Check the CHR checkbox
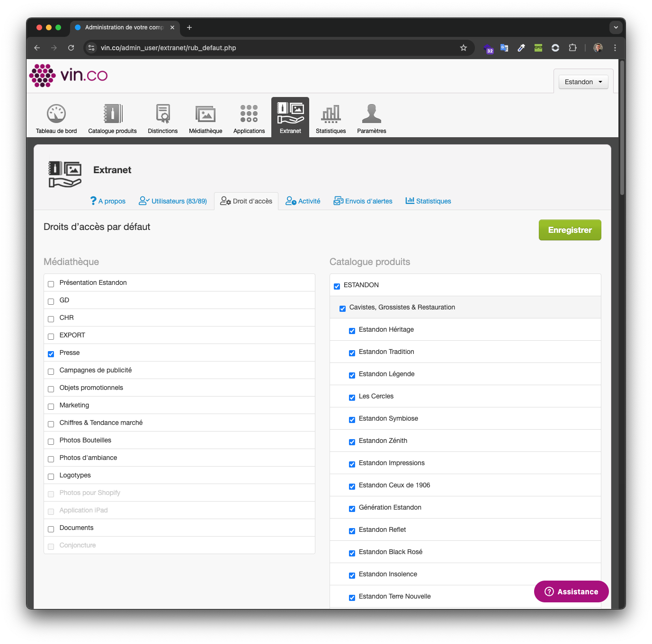The width and height of the screenshot is (652, 644). [51, 319]
